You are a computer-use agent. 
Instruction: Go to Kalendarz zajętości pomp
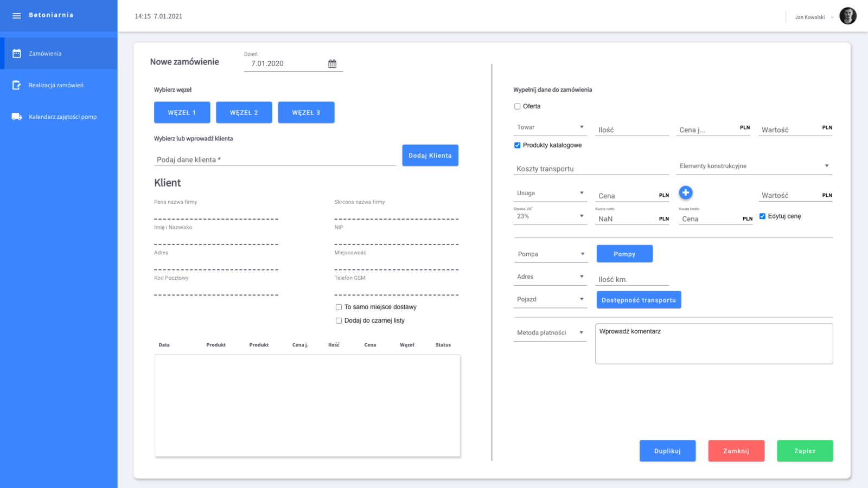(x=62, y=117)
